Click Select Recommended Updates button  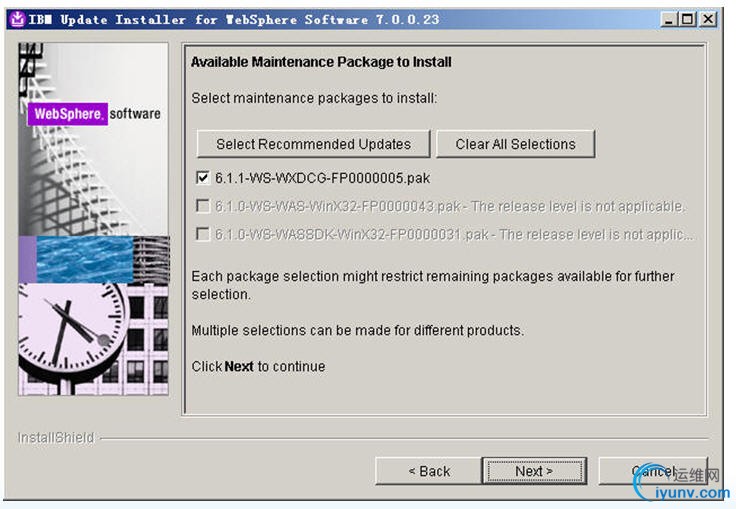click(x=313, y=144)
